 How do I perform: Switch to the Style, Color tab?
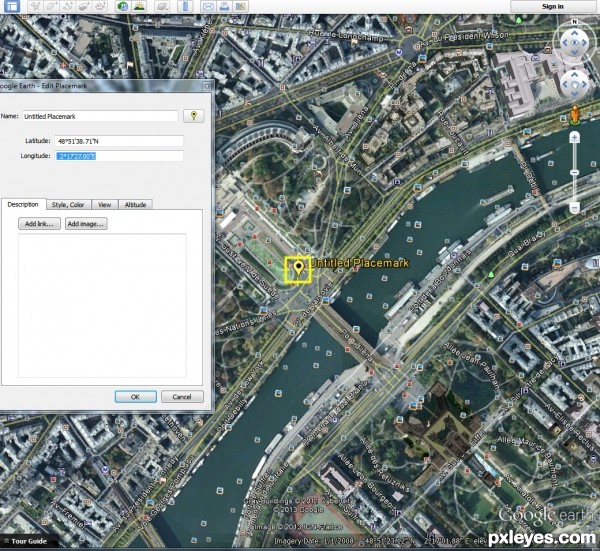tap(68, 205)
